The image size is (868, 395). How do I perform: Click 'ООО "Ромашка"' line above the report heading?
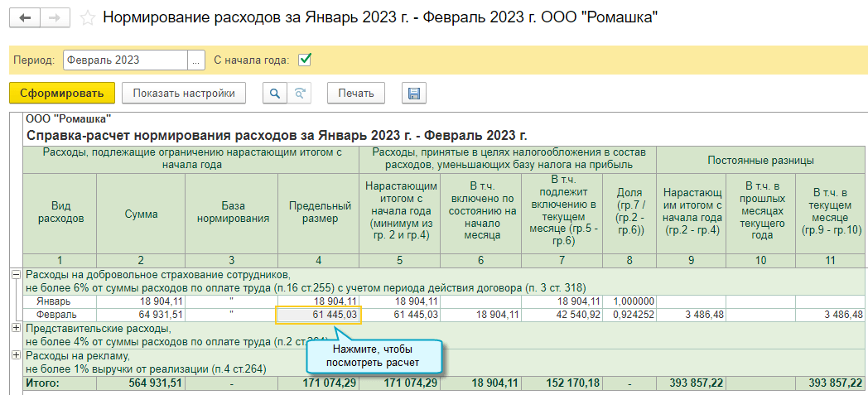69,118
